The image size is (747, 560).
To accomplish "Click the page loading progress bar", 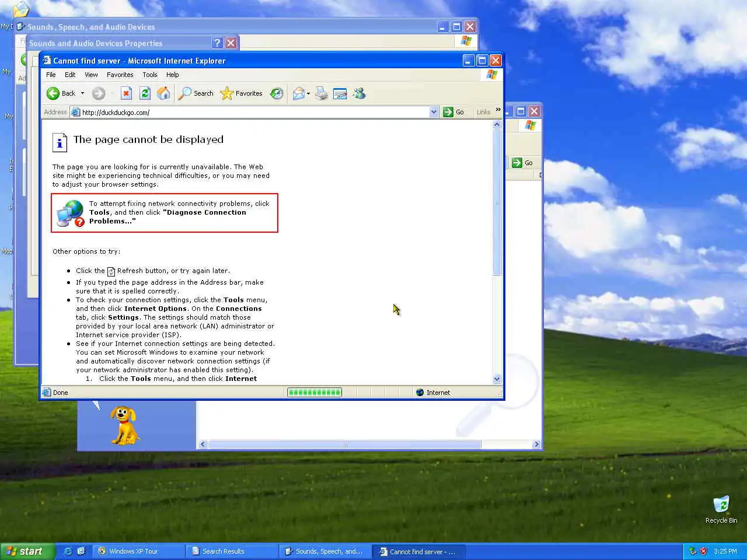I will [315, 393].
